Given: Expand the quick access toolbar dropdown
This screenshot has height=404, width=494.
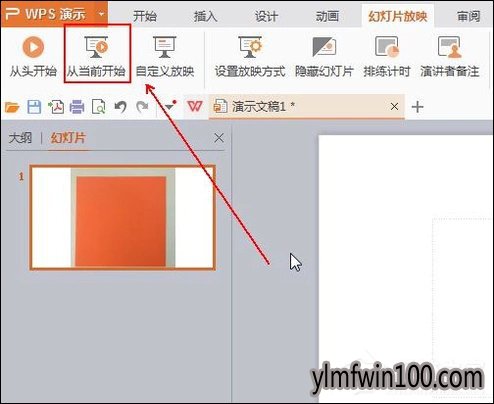Looking at the screenshot, I should pyautogui.click(x=170, y=107).
